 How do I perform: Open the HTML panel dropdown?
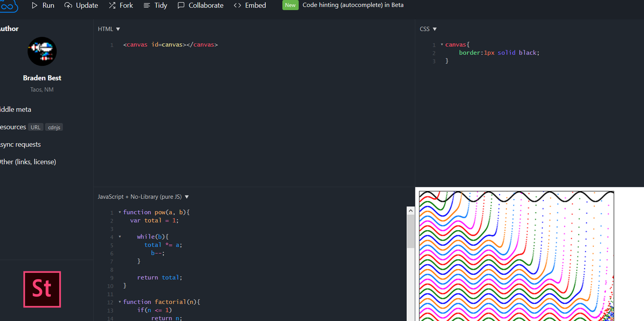click(109, 29)
